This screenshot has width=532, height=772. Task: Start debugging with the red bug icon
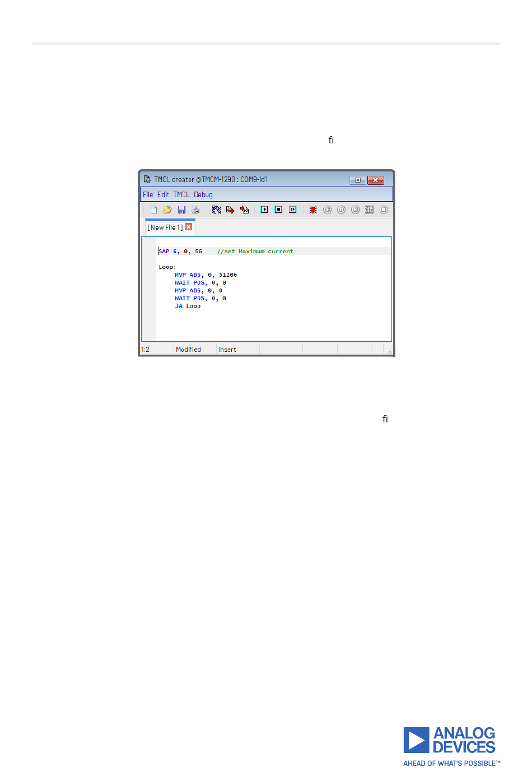[313, 210]
